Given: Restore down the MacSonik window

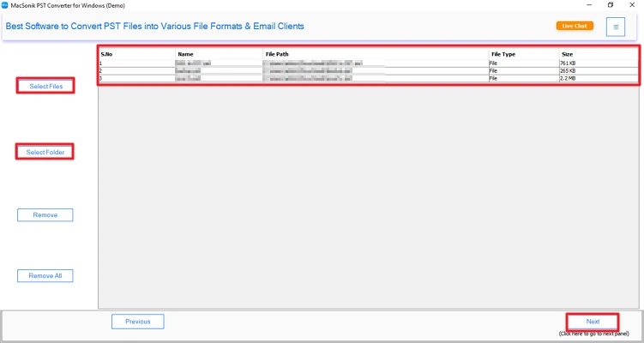Looking at the screenshot, I should pos(611,5).
